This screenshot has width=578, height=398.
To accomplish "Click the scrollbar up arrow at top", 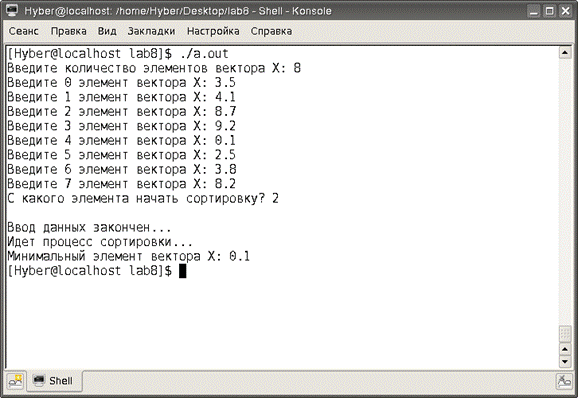I will [565, 53].
